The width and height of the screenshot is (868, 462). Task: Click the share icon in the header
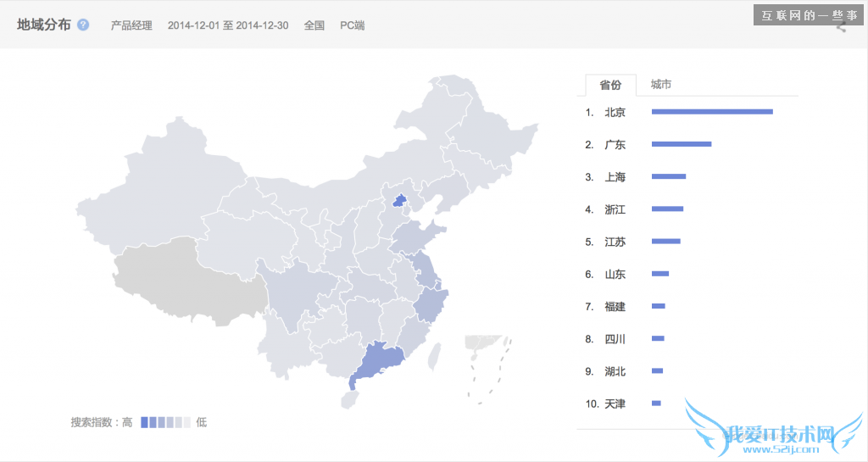pos(841,27)
